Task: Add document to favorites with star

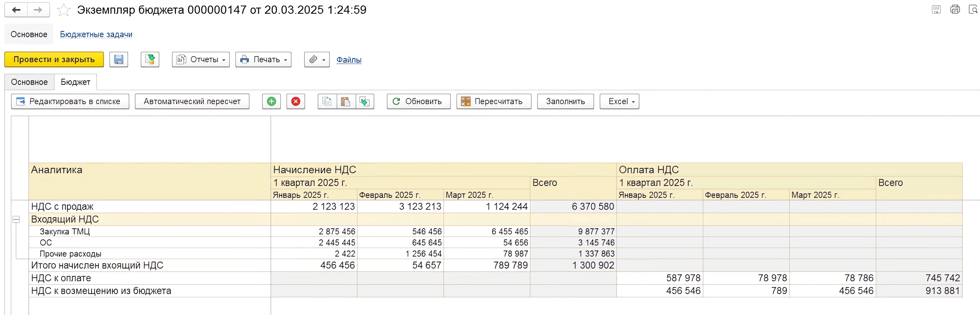Action: tap(64, 10)
